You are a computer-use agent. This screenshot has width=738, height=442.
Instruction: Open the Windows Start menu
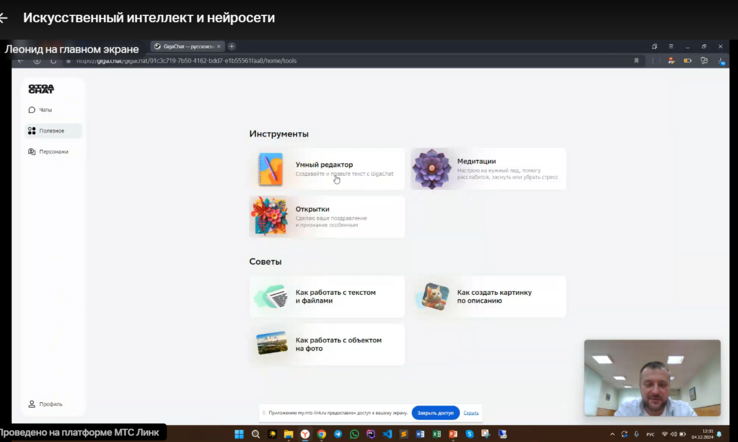239,434
